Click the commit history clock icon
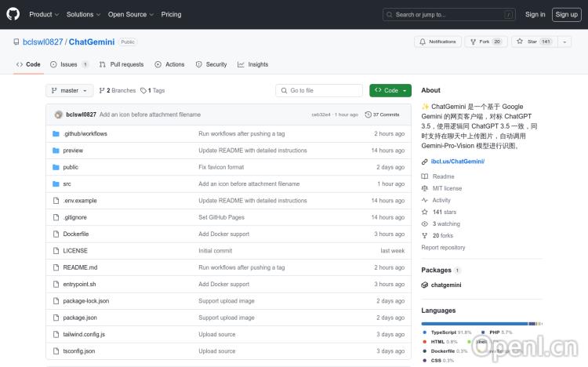 pos(368,114)
